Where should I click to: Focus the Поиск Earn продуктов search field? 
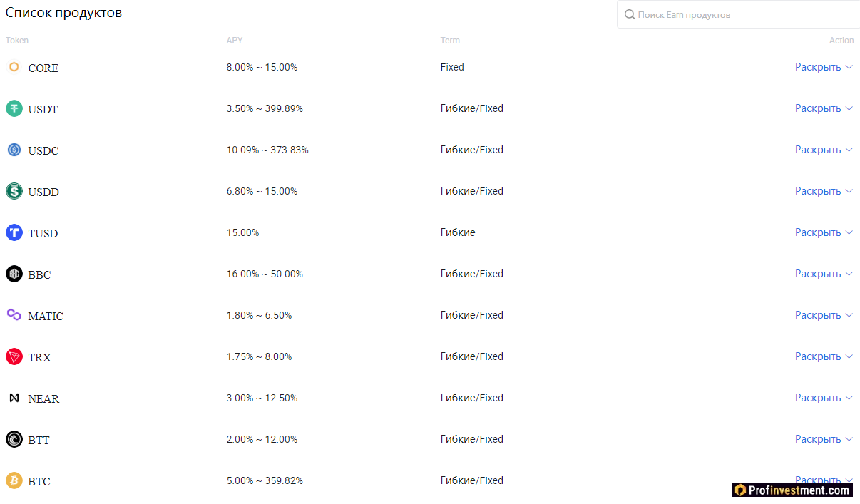tap(738, 14)
